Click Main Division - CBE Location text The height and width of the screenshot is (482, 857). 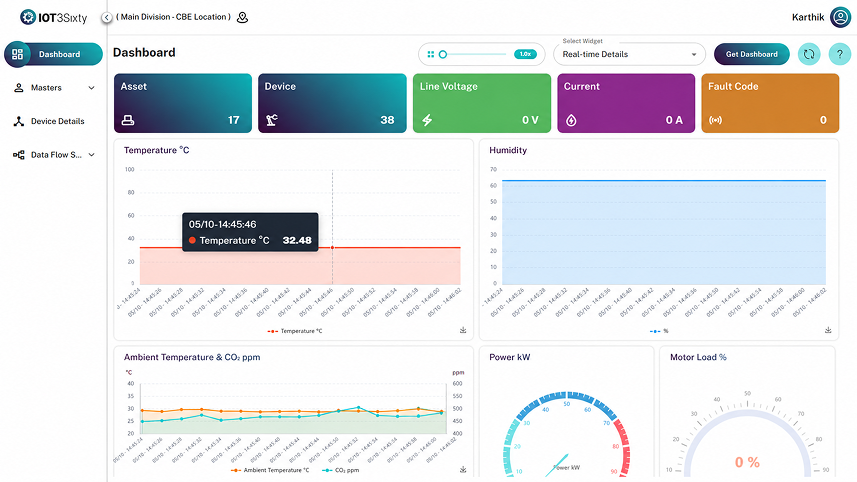174,17
